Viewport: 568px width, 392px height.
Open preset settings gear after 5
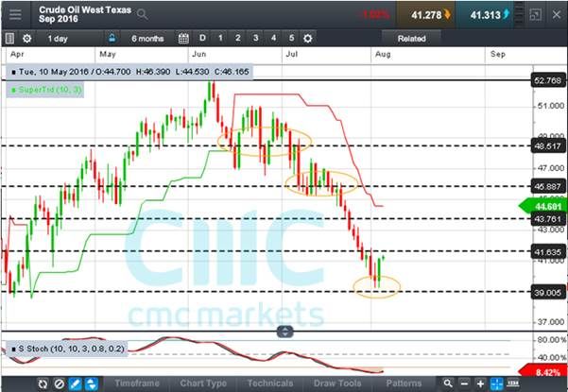(308, 39)
